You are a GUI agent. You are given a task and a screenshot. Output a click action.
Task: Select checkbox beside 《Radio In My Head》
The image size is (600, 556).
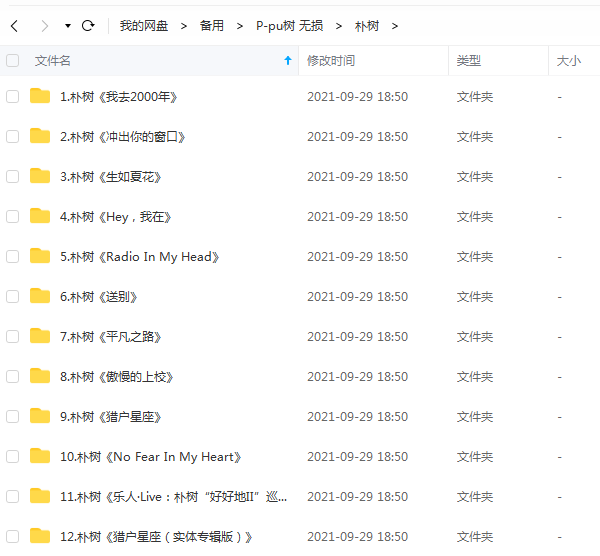click(13, 257)
